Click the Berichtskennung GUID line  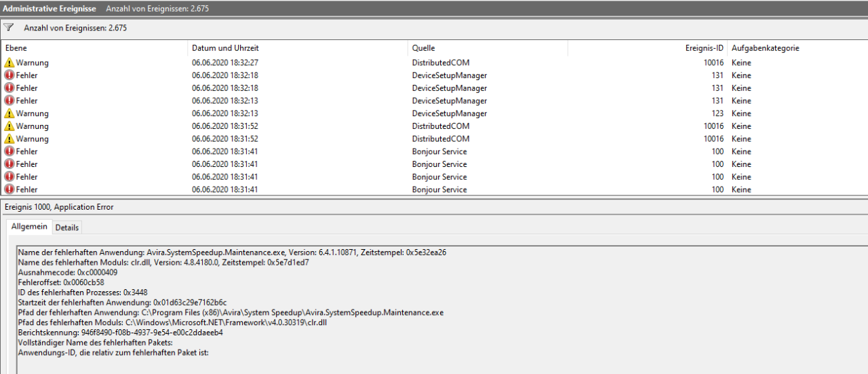point(121,333)
